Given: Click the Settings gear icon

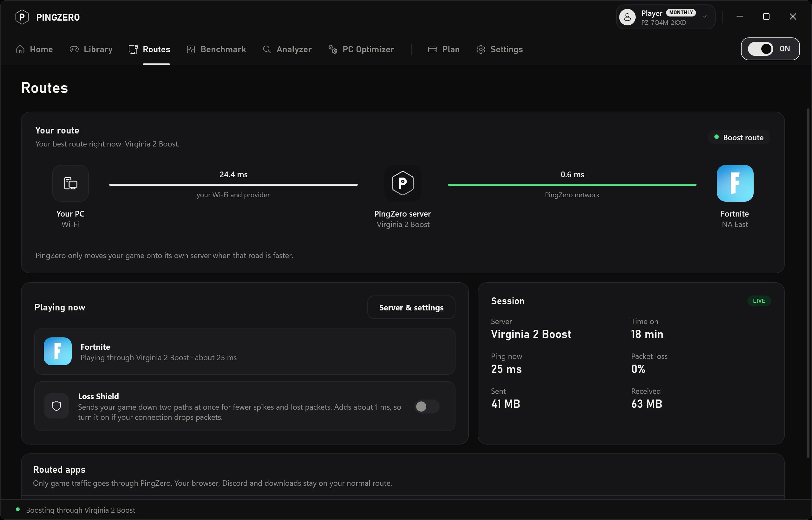Looking at the screenshot, I should click(481, 49).
